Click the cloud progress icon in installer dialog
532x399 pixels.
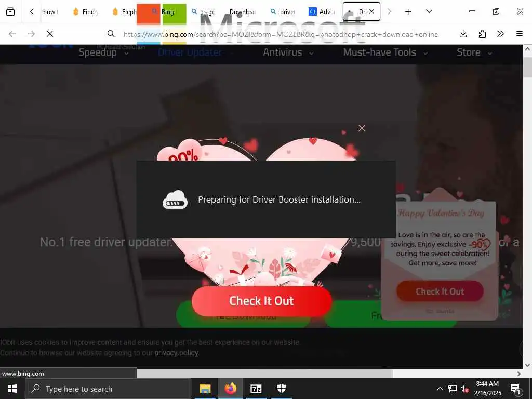pyautogui.click(x=175, y=199)
